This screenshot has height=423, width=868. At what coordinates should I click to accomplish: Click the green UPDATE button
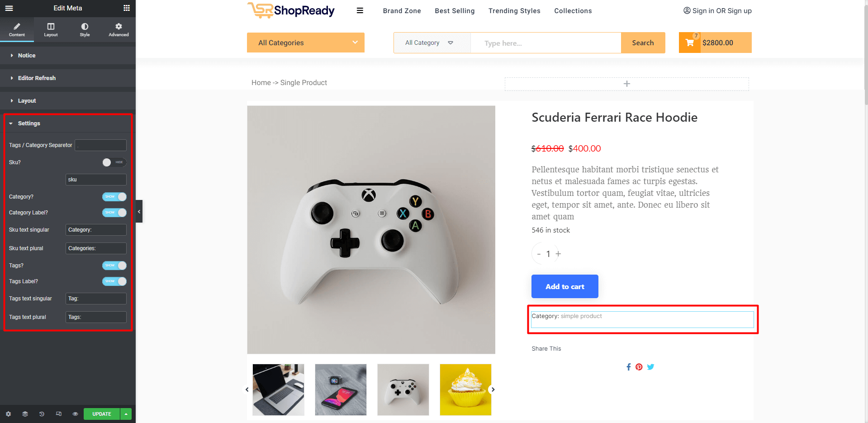point(102,414)
